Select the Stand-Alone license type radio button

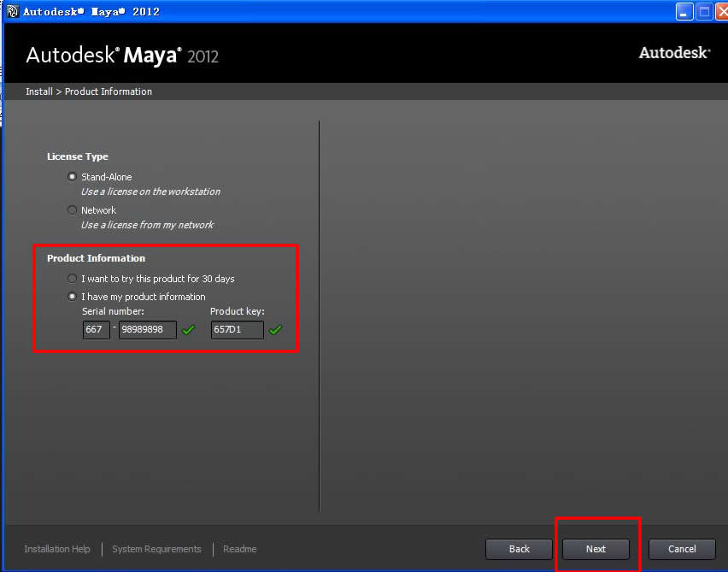click(x=72, y=177)
